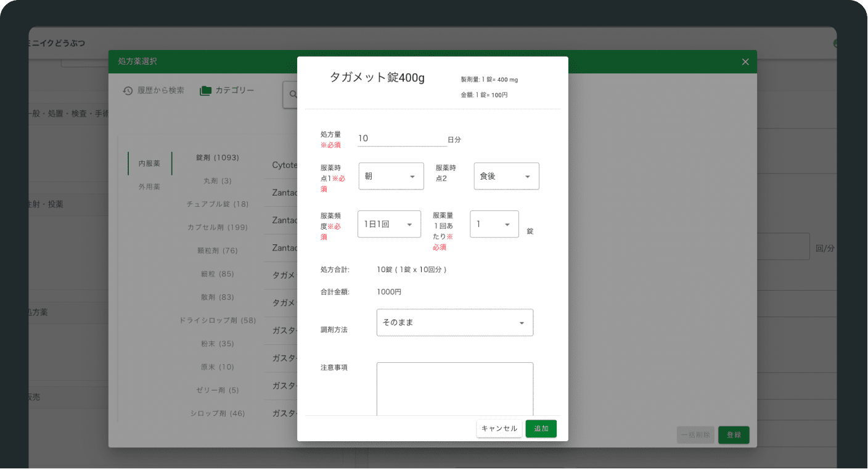This screenshot has height=469, width=868.
Task: Click the 注意事項 text area
Action: coord(455,389)
